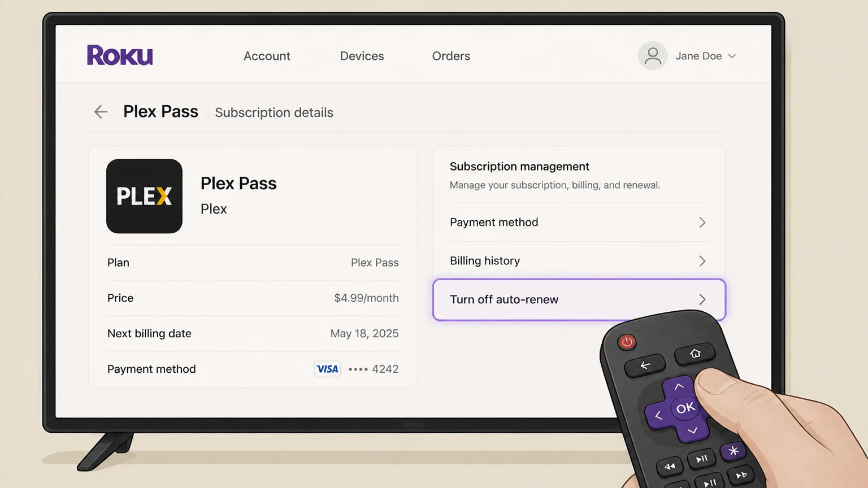Image resolution: width=868 pixels, height=488 pixels.
Task: Expand the Jane Doe account dropdown arrow
Action: (x=732, y=56)
